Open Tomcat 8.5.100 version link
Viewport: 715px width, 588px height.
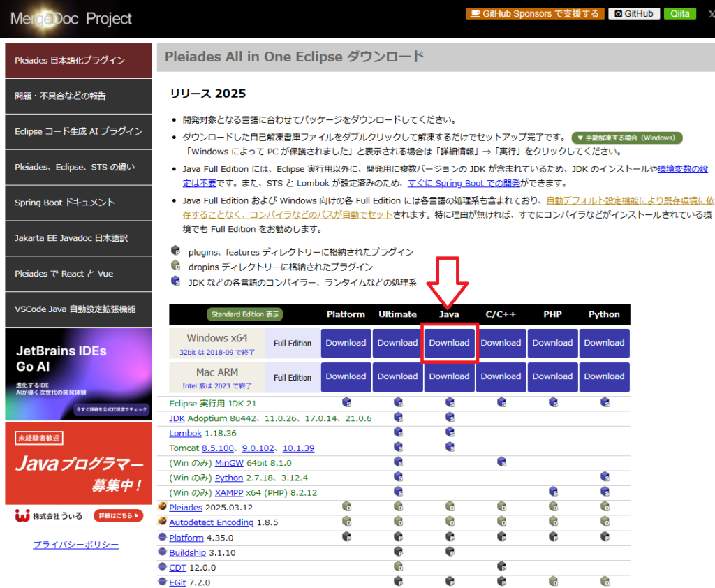pyautogui.click(x=218, y=448)
